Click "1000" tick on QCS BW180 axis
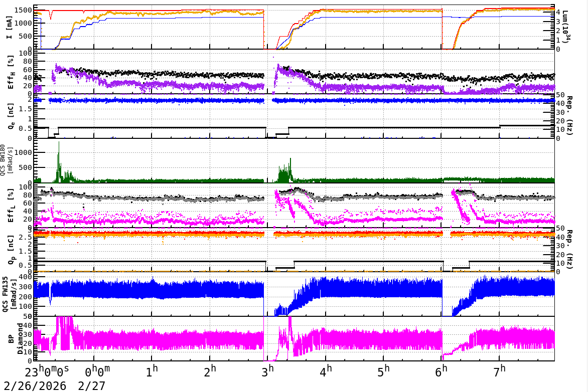 pyautogui.click(x=23, y=152)
